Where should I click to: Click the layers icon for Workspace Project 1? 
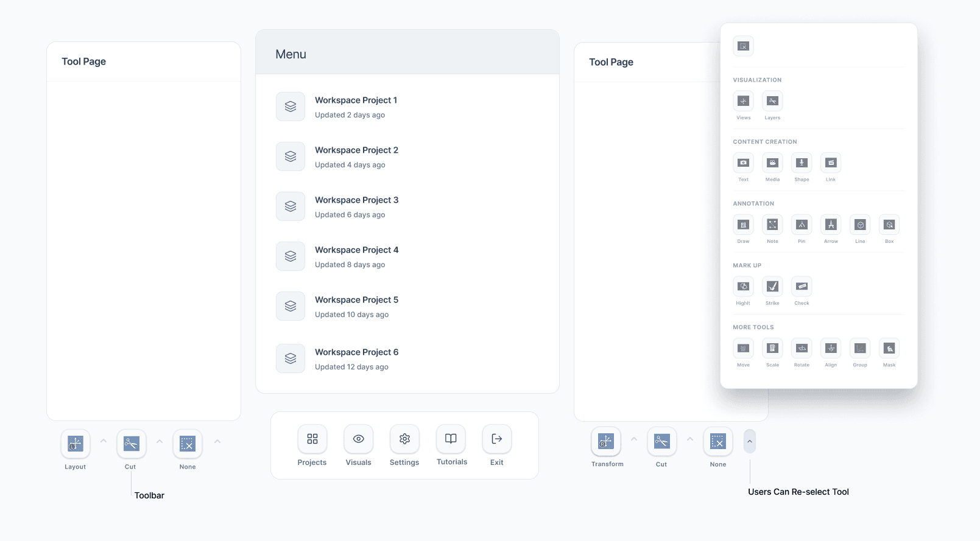pos(291,106)
